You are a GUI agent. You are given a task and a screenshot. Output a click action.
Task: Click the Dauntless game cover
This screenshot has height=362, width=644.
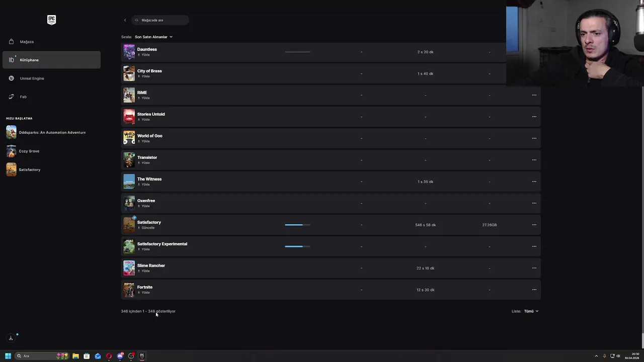[129, 52]
